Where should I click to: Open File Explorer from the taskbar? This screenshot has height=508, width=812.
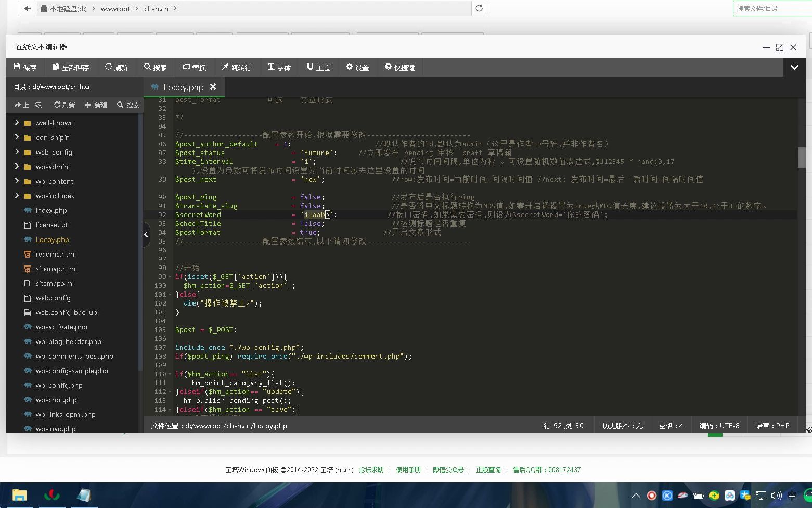coord(19,495)
